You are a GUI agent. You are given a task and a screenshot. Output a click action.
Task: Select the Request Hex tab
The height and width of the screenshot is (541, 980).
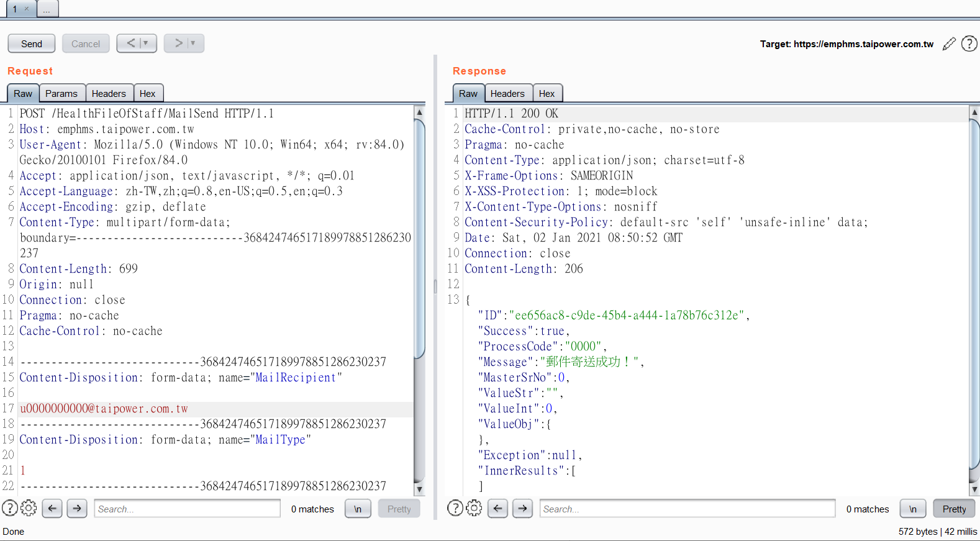pyautogui.click(x=148, y=93)
